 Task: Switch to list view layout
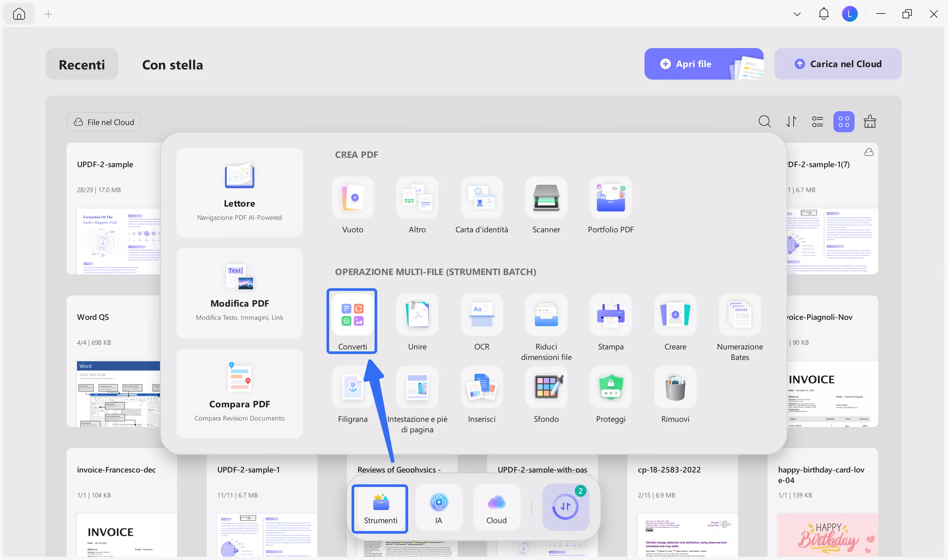pyautogui.click(x=817, y=121)
